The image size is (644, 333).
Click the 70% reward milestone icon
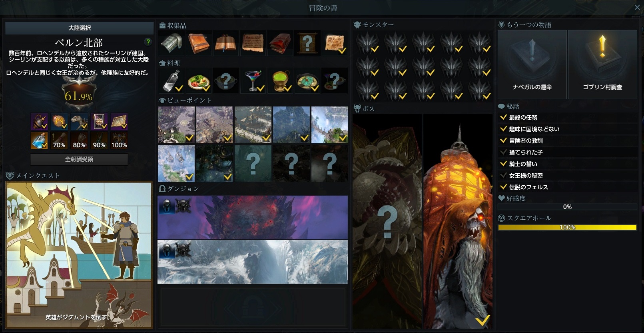(x=59, y=140)
